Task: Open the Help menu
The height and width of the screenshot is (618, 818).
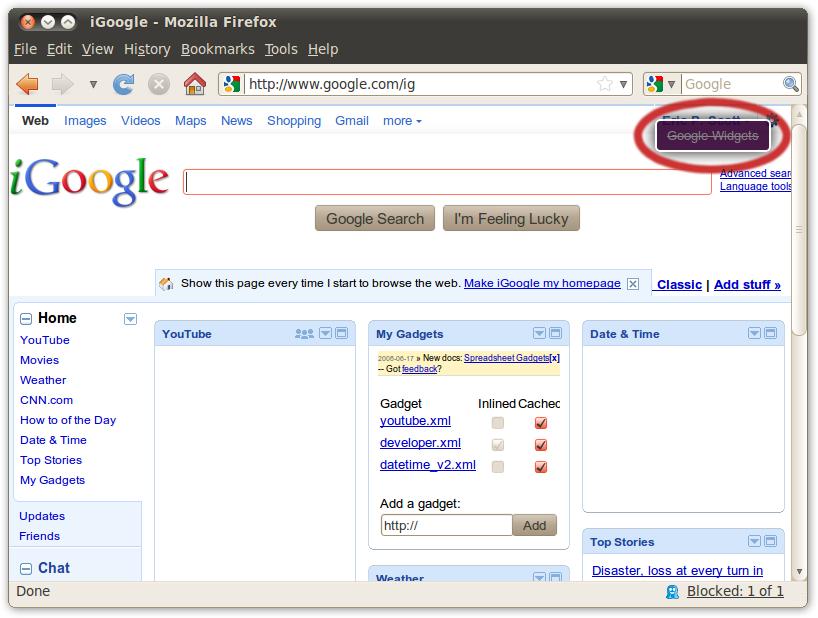Action: coord(323,49)
